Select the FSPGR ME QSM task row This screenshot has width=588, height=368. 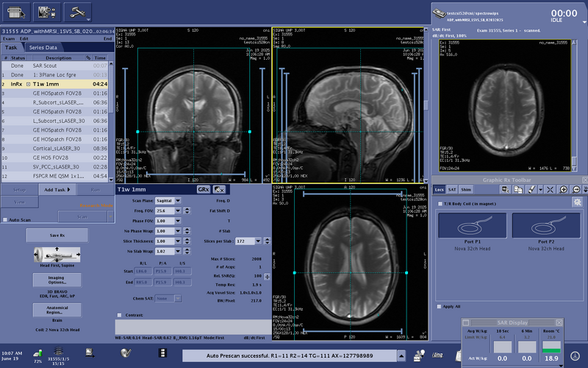[x=54, y=176]
